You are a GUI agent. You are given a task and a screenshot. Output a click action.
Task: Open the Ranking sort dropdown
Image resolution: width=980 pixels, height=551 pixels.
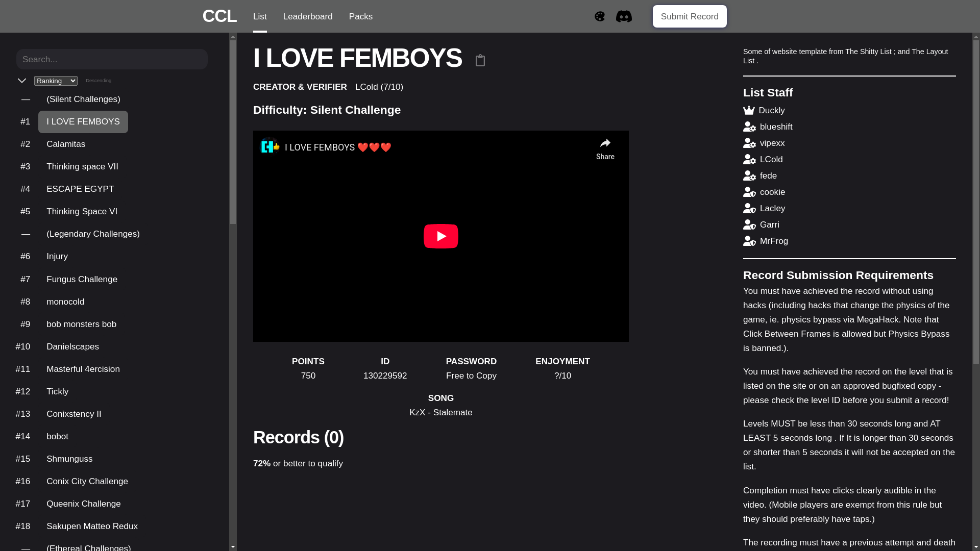(56, 81)
